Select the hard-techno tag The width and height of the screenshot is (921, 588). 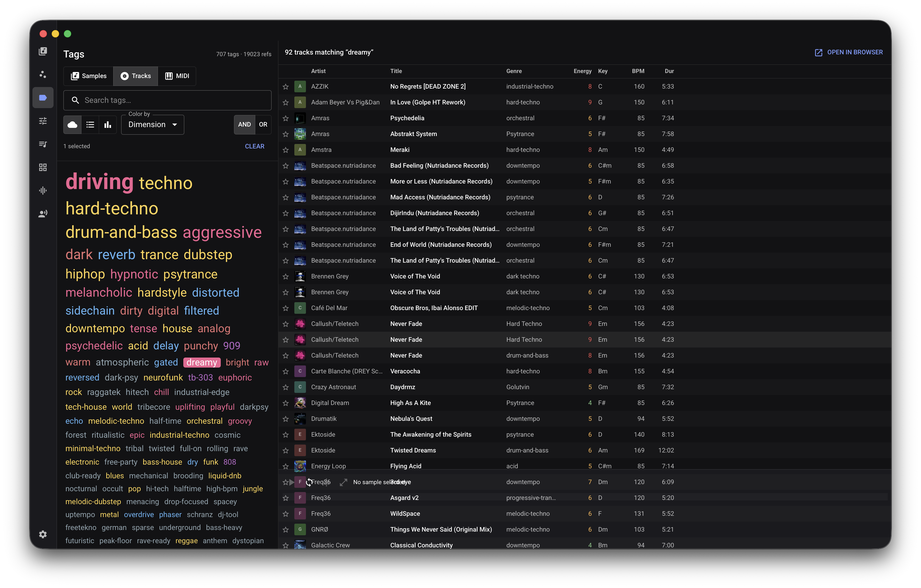coord(112,209)
